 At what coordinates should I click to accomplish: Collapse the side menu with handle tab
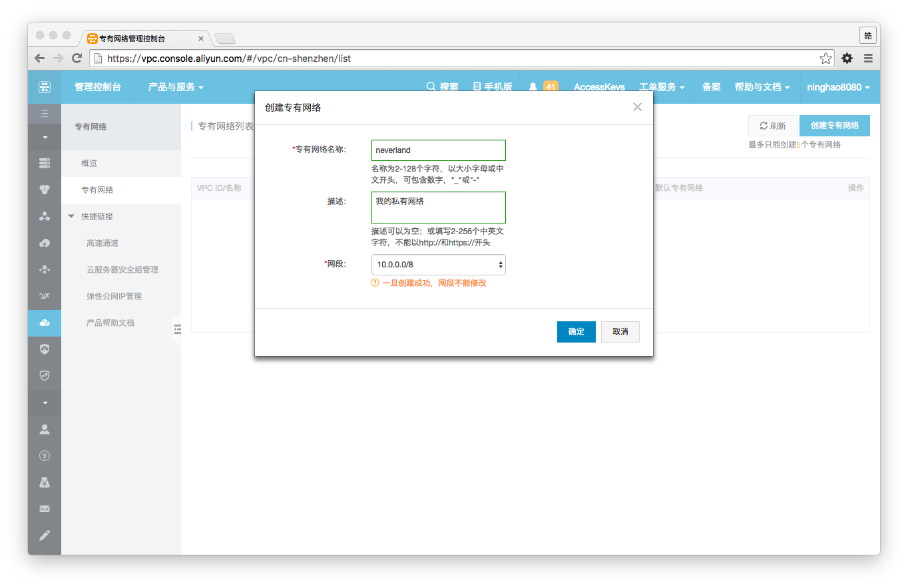pyautogui.click(x=177, y=329)
